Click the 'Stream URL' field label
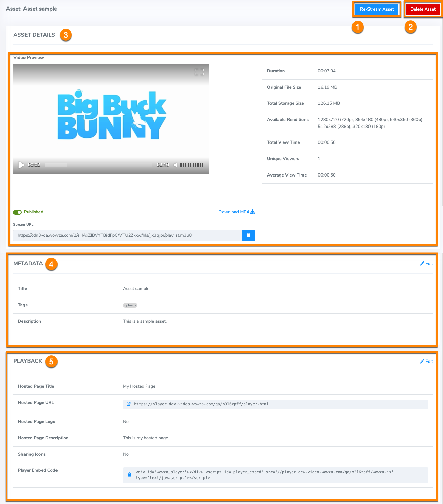 [x=23, y=224]
